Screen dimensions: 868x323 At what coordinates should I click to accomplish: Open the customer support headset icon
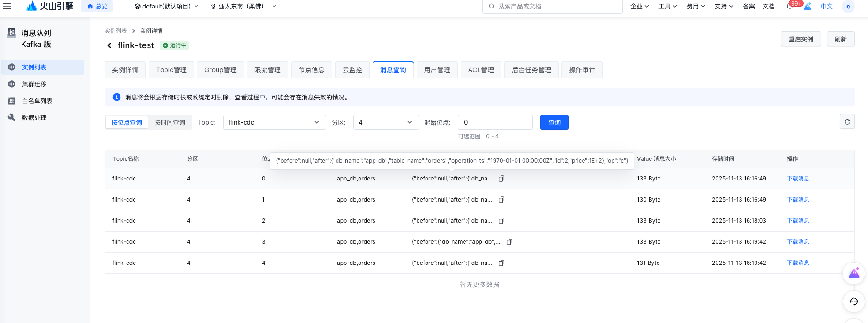(x=853, y=301)
